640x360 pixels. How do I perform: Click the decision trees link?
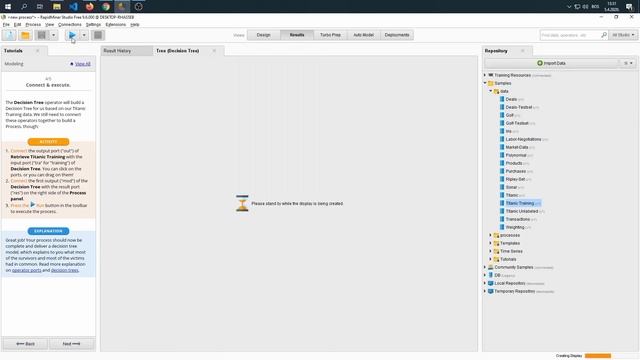tap(64, 270)
